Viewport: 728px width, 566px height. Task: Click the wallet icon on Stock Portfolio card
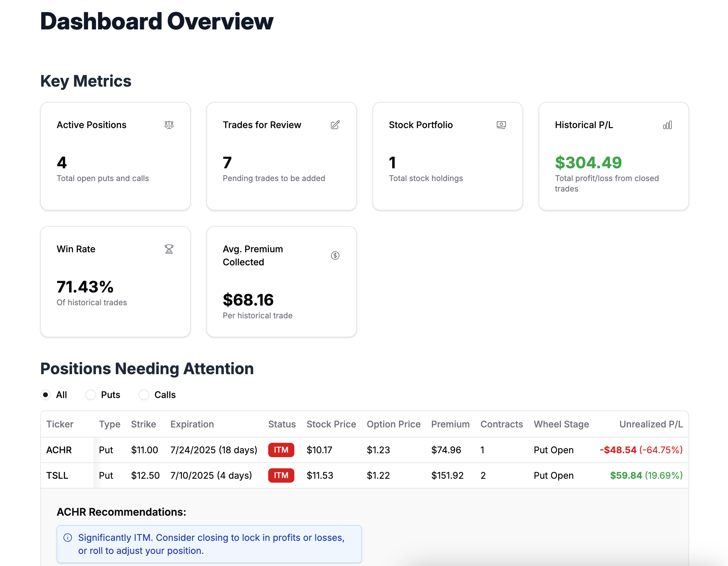point(501,125)
